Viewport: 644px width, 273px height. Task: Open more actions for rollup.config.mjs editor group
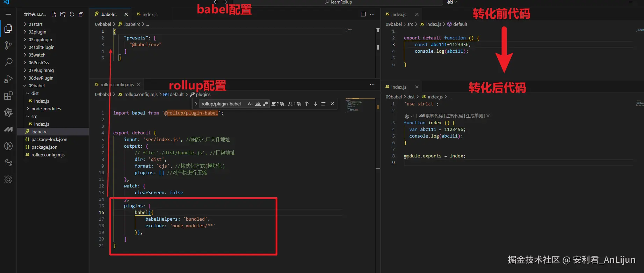(372, 84)
